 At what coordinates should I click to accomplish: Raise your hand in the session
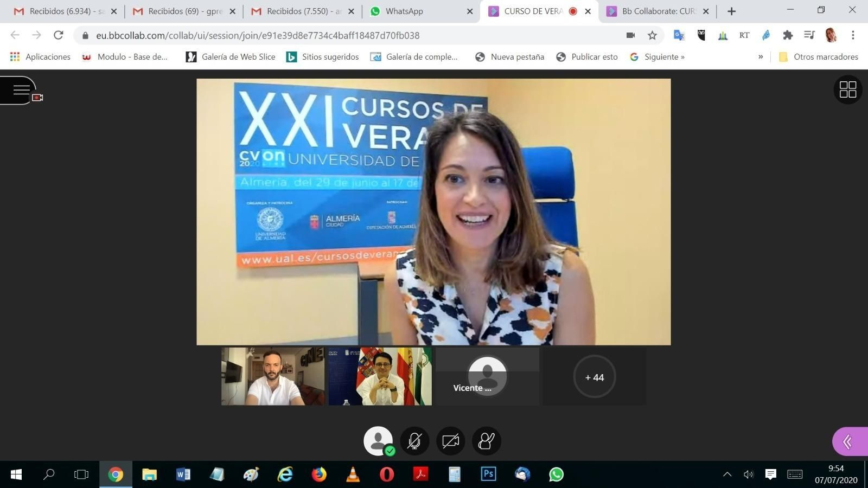(x=486, y=441)
